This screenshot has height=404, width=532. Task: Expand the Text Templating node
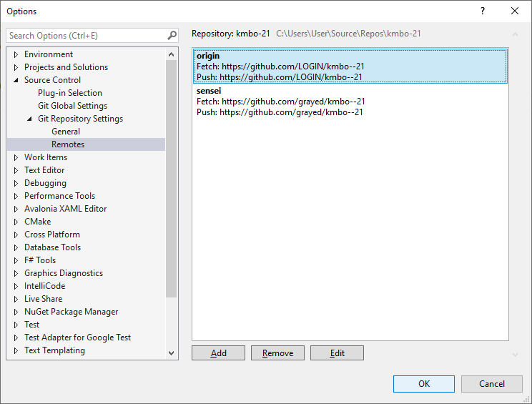click(16, 351)
